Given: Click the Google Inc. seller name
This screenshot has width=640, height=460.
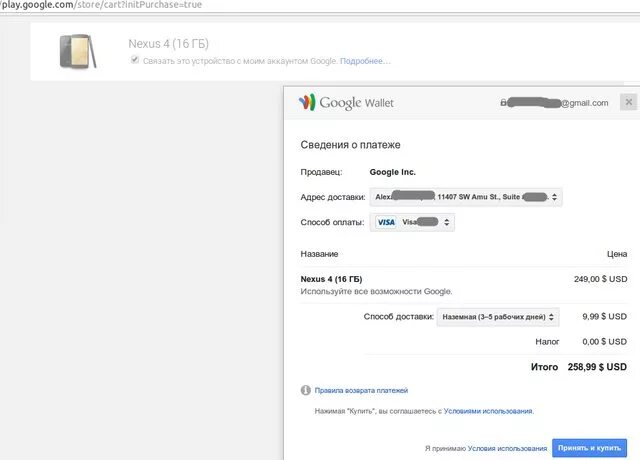Looking at the screenshot, I should 393,172.
